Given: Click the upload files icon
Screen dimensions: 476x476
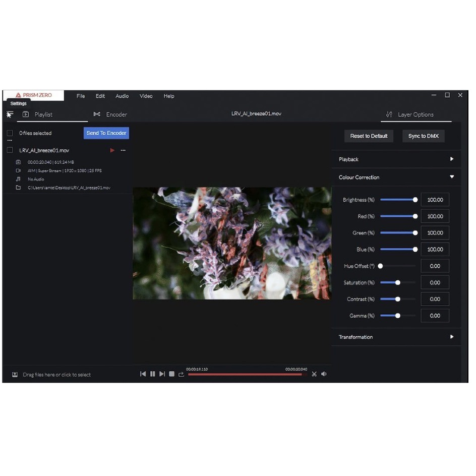Looking at the screenshot, I should click(x=15, y=375).
